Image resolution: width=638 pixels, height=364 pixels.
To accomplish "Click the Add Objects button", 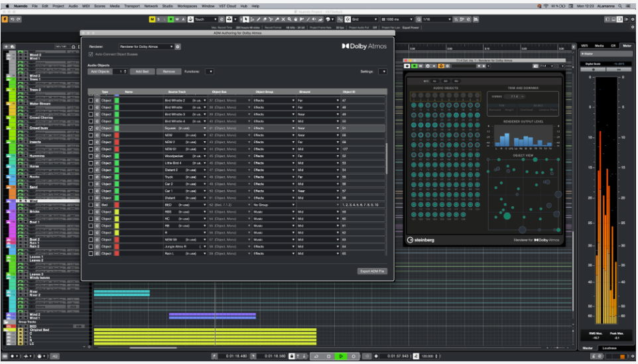I will (99, 72).
